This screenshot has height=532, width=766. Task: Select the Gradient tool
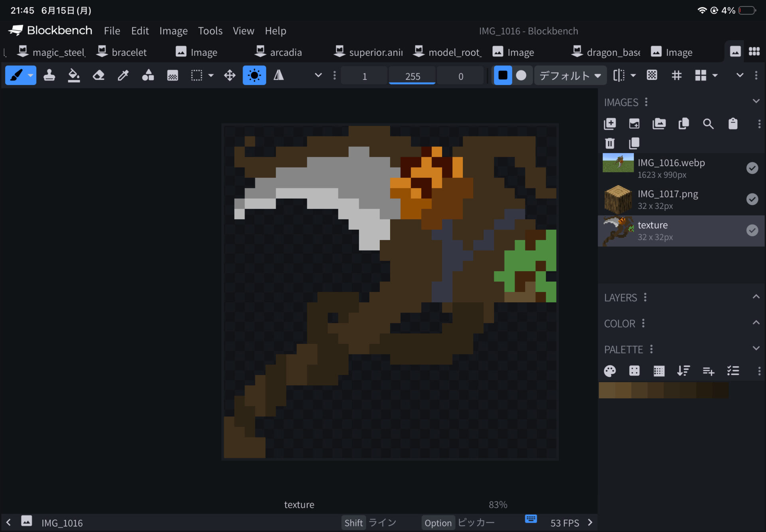(x=173, y=75)
